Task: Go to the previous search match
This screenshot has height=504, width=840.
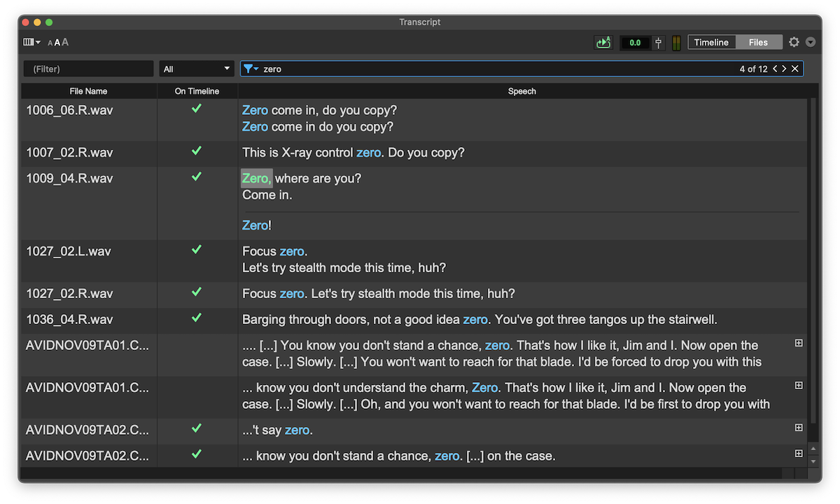Action: pyautogui.click(x=776, y=69)
